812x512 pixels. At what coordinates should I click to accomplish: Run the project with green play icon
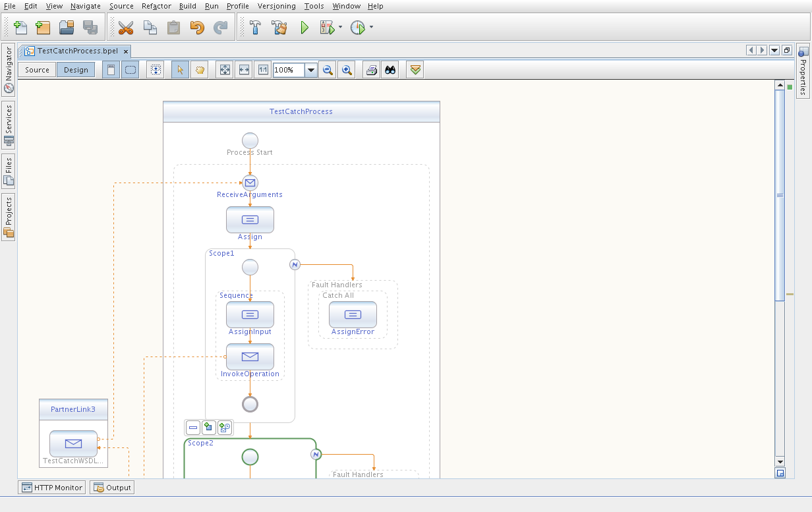coord(304,28)
